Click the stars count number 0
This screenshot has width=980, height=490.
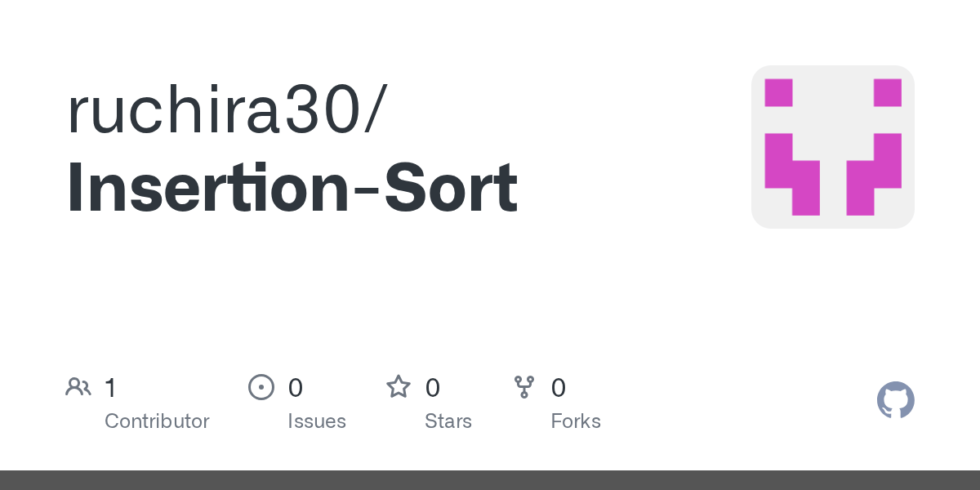pos(433,388)
